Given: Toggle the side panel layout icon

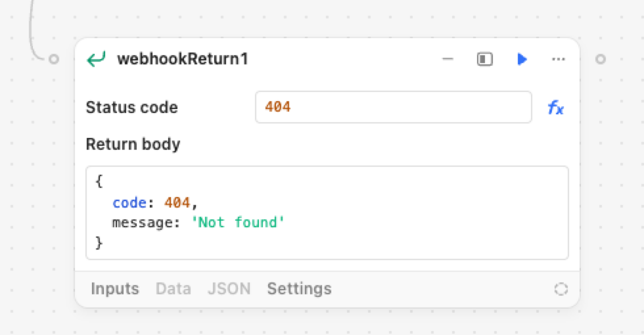Looking at the screenshot, I should pos(485,59).
